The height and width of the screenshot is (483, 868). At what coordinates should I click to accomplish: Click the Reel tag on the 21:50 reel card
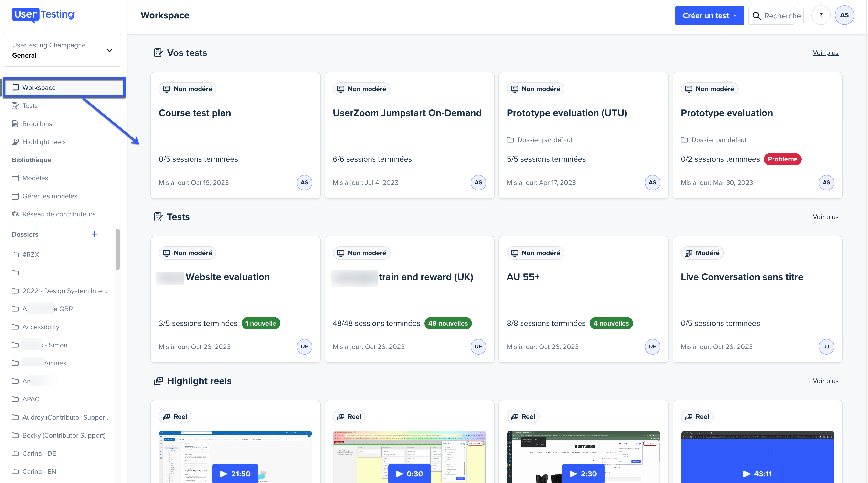(x=175, y=417)
